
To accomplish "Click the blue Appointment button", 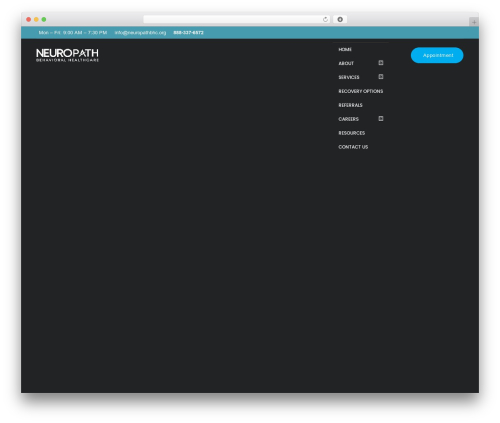I will (x=437, y=55).
